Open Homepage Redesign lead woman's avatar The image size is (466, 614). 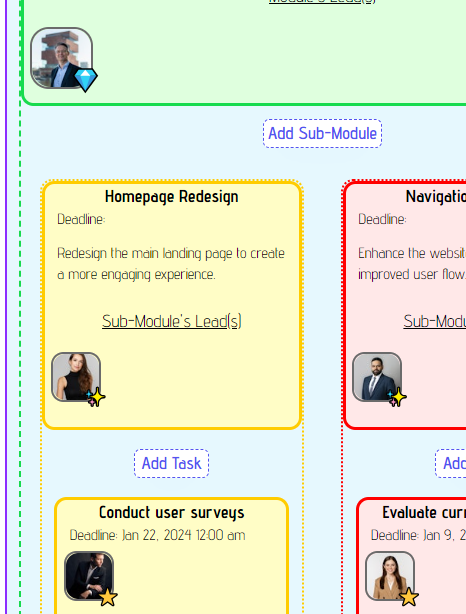pyautogui.click(x=76, y=377)
